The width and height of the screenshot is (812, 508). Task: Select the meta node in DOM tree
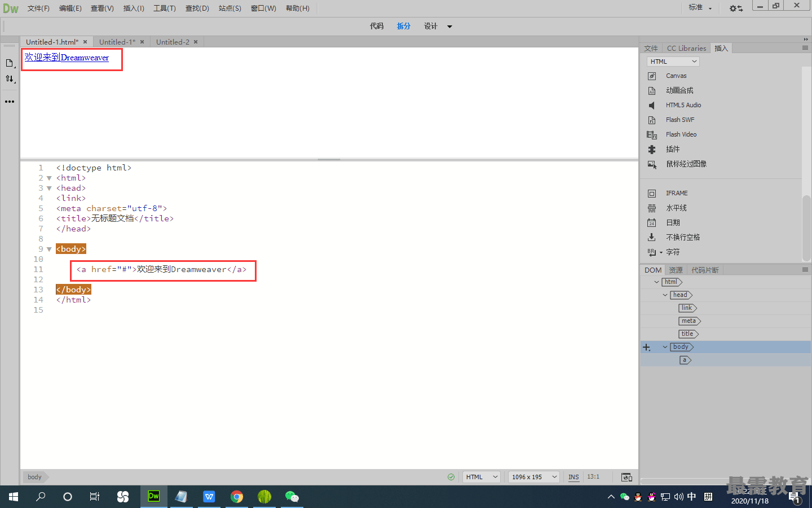689,321
